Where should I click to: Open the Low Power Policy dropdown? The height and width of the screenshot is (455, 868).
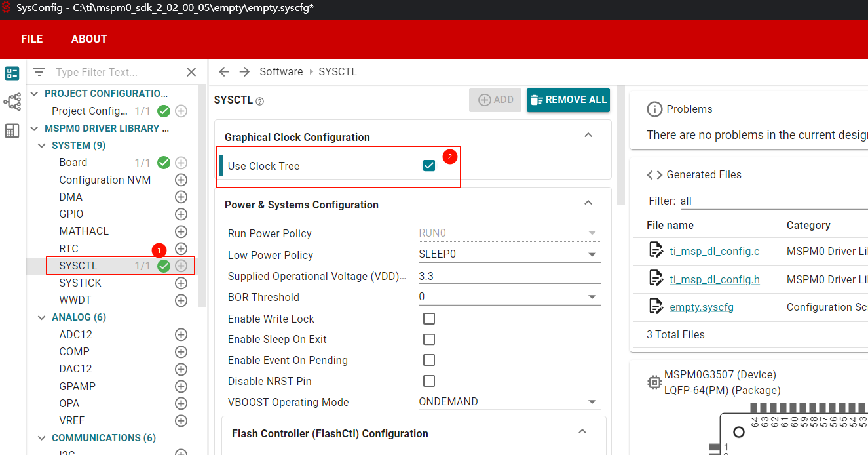[509, 255]
